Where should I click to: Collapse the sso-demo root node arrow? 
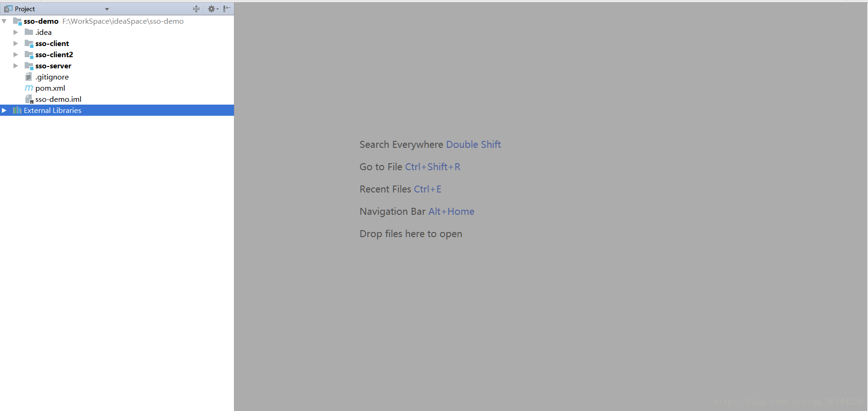[4, 21]
